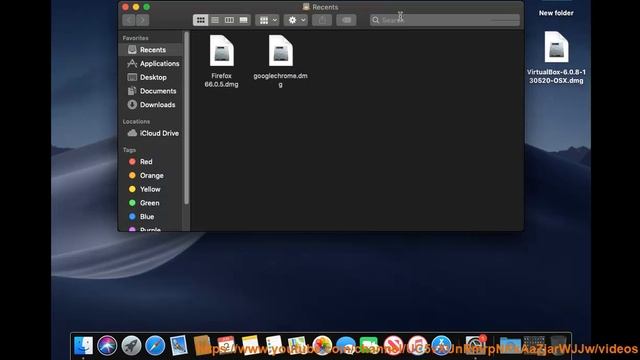
Task: Select the Firefox 66.0.5.dmg file
Action: point(222,61)
